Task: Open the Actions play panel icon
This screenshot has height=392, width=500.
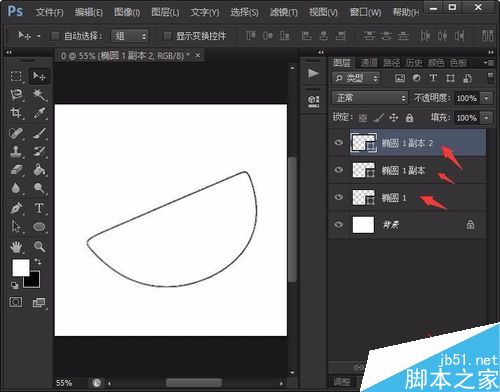Action: [313, 73]
